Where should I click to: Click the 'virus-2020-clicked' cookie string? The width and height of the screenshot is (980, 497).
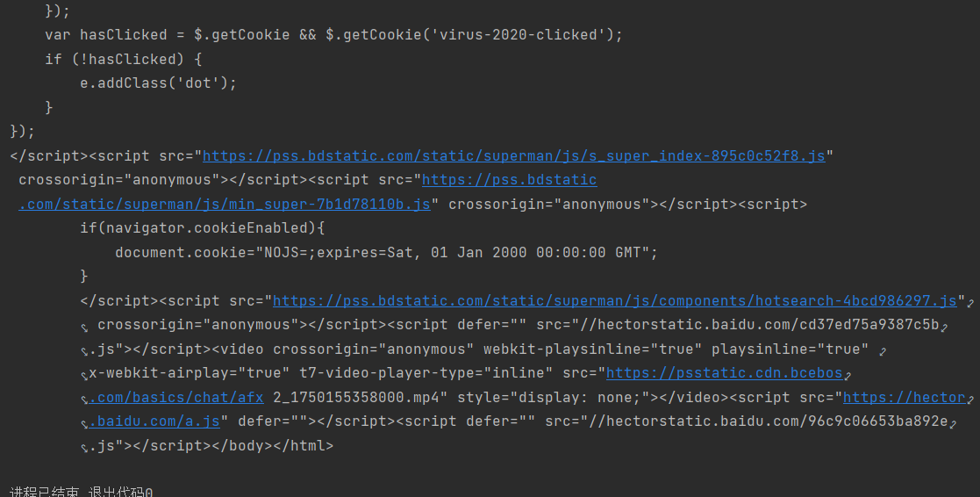pos(519,35)
